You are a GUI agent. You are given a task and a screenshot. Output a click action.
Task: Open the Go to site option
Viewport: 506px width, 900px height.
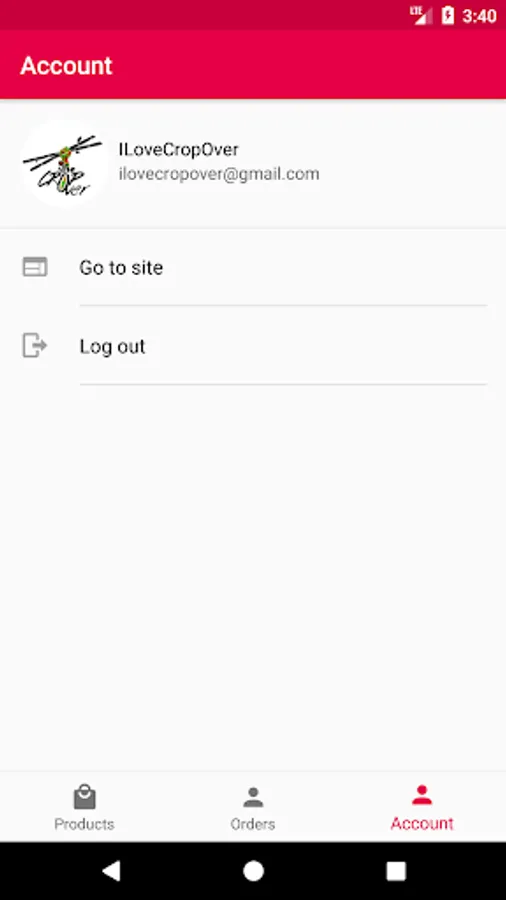253,267
